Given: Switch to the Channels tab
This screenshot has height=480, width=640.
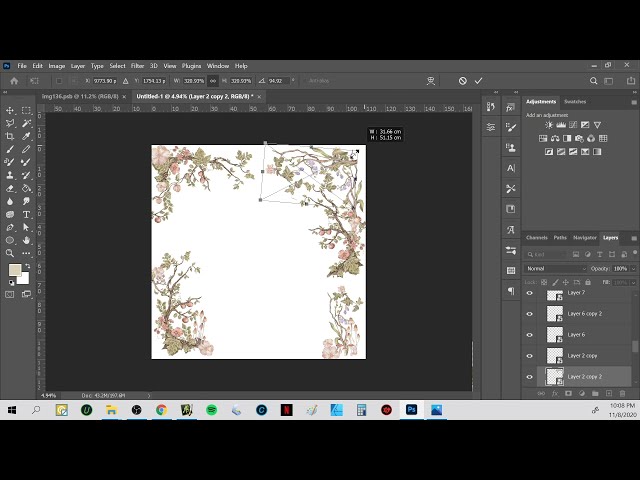Looking at the screenshot, I should (x=536, y=238).
